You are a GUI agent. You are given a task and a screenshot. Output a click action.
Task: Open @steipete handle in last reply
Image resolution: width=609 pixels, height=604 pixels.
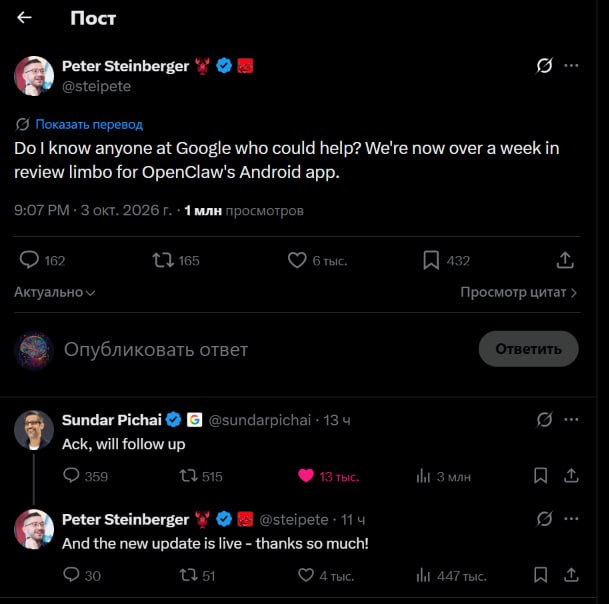294,520
